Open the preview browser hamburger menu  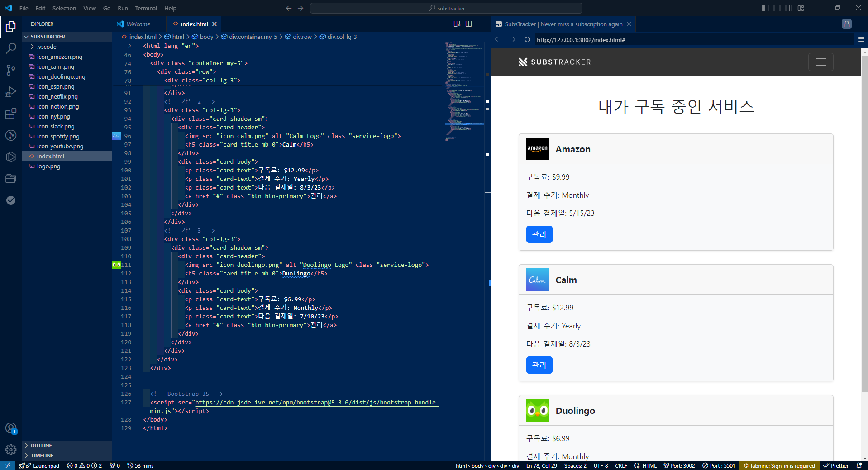861,40
